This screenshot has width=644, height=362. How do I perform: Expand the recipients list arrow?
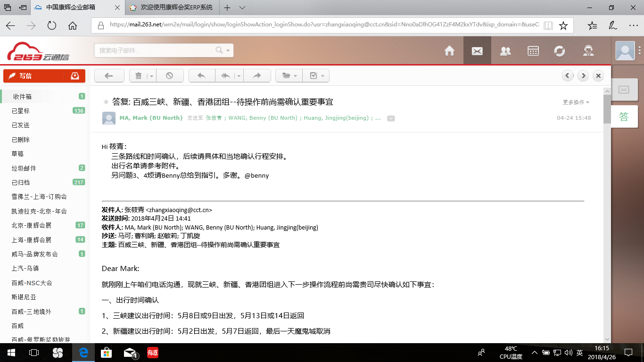click(x=391, y=118)
